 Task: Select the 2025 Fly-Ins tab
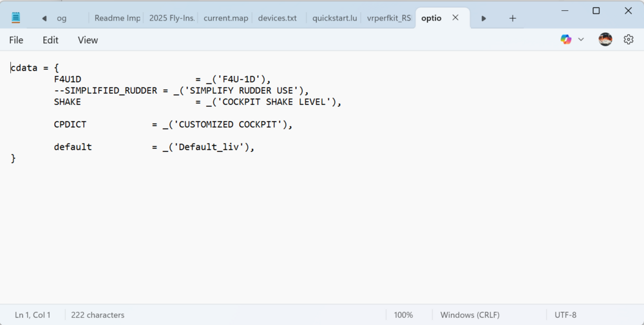171,18
